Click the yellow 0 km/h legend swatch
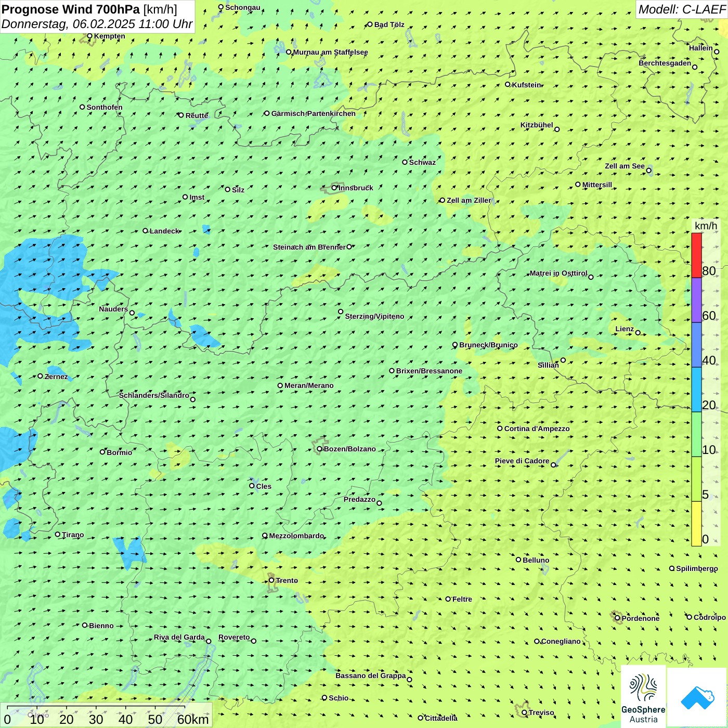Screen dimensions: 728x728 [x=696, y=524]
